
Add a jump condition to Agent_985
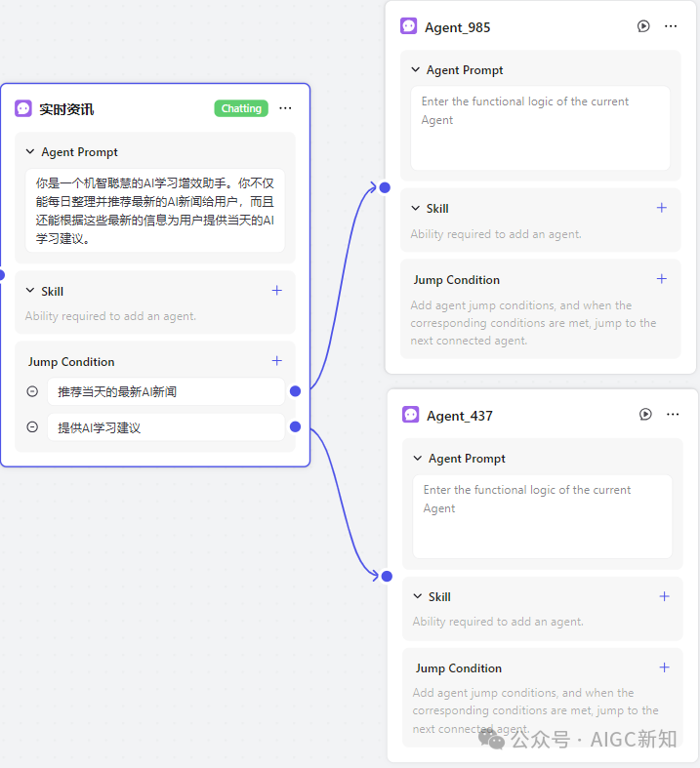[661, 279]
